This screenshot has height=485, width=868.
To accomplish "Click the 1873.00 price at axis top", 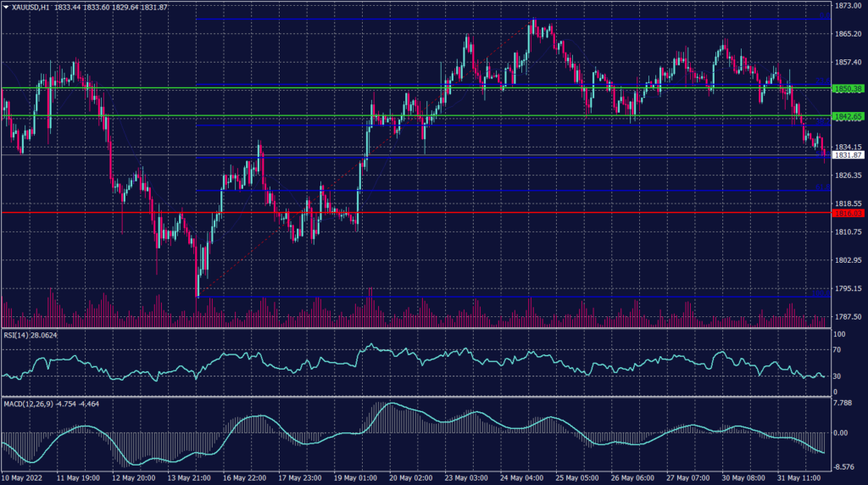I will [x=848, y=5].
